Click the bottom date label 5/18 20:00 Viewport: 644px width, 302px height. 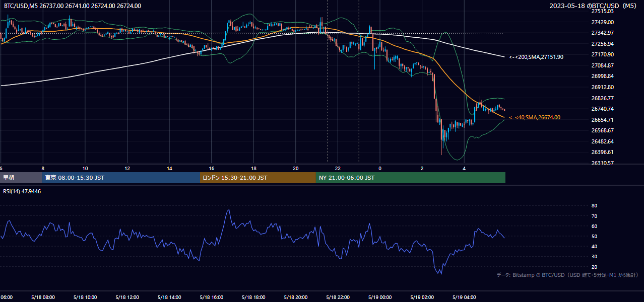[x=296, y=297]
